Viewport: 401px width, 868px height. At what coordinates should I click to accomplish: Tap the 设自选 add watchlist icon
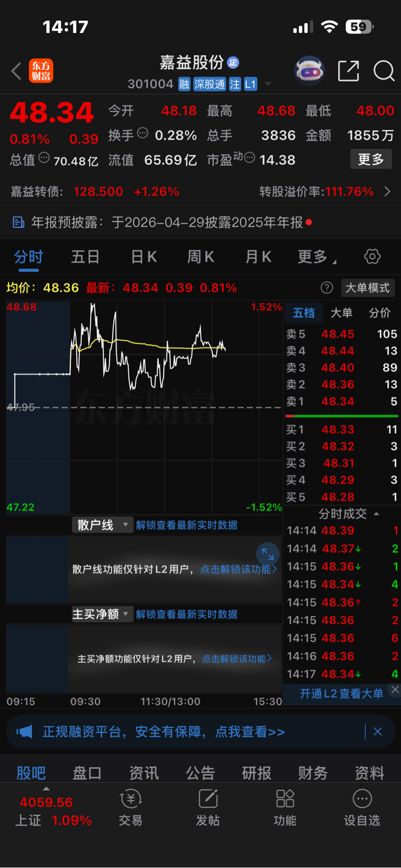click(x=362, y=808)
